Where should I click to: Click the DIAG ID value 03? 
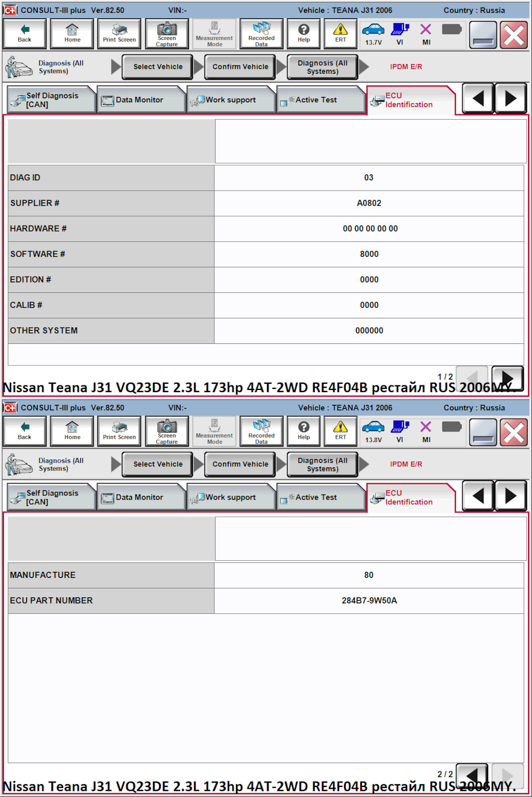[369, 177]
